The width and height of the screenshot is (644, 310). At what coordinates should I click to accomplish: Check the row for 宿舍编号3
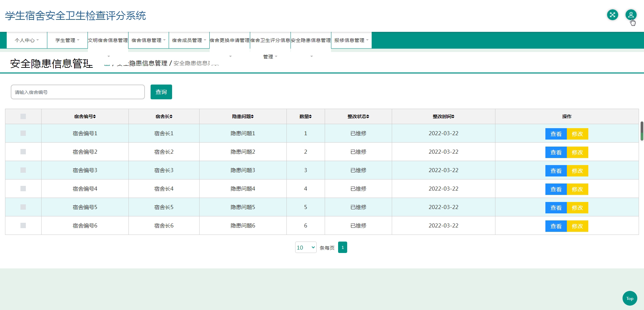23,170
